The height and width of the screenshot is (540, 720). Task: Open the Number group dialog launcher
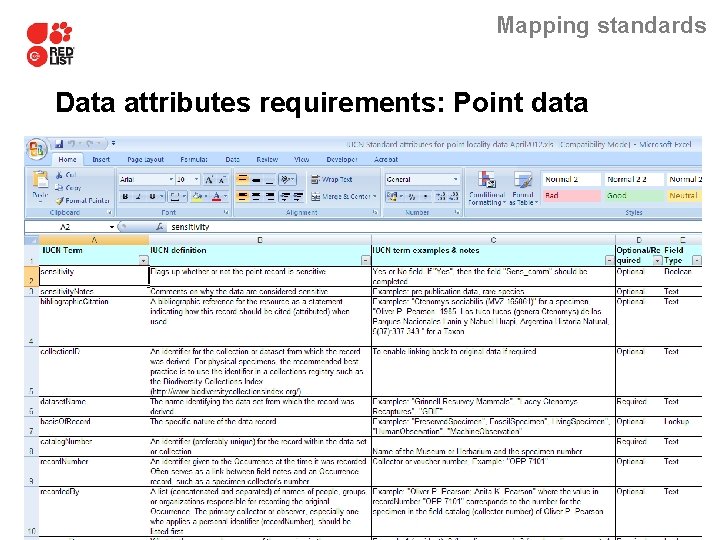[457, 212]
